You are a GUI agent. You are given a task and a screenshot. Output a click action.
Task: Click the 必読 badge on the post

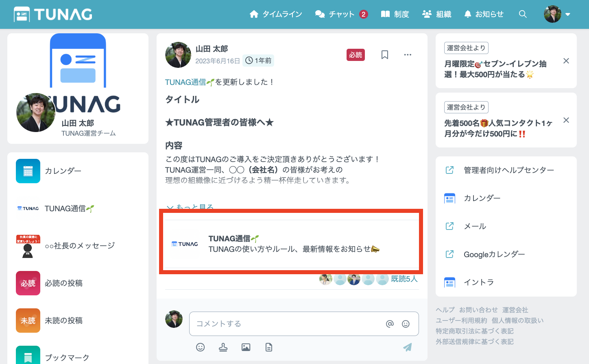(356, 55)
